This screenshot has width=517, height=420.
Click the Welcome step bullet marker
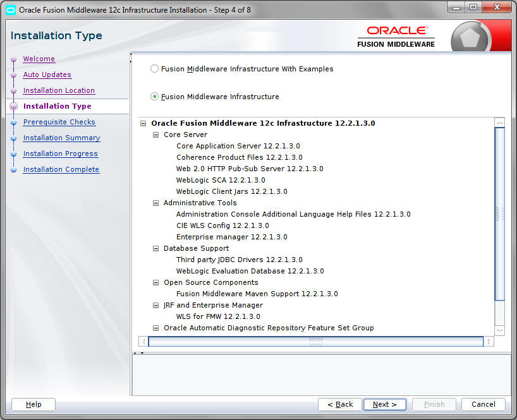point(13,59)
